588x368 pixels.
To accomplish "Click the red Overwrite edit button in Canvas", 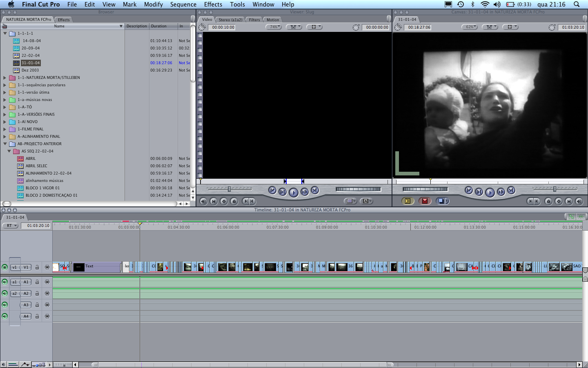I will pos(425,201).
